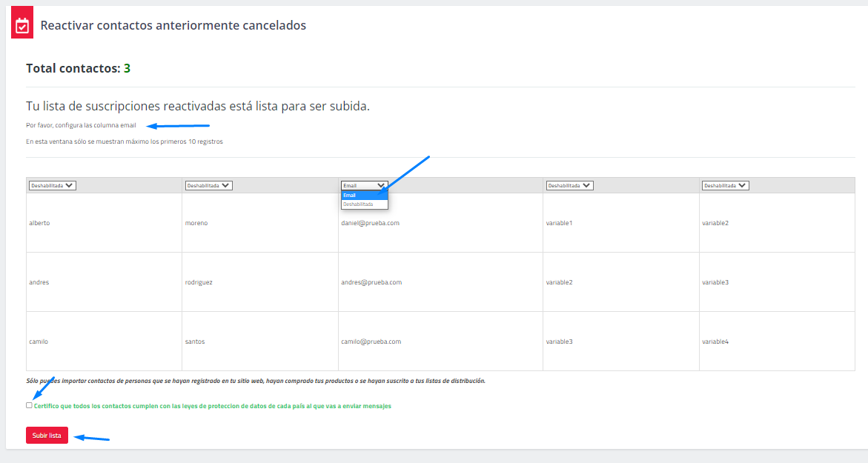
Task: Expand the fifth column's Deshabilitada dropdown
Action: (725, 186)
